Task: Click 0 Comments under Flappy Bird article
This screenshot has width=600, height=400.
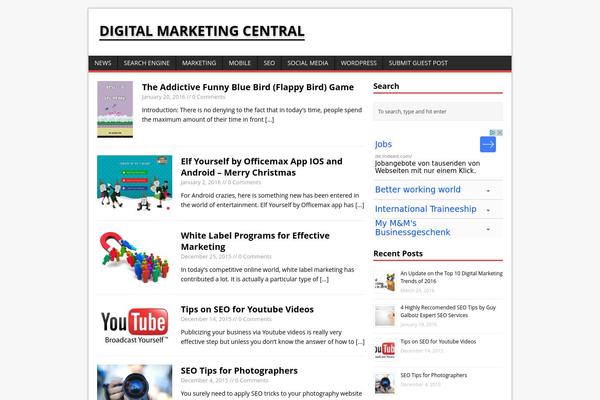Action: click(209, 97)
